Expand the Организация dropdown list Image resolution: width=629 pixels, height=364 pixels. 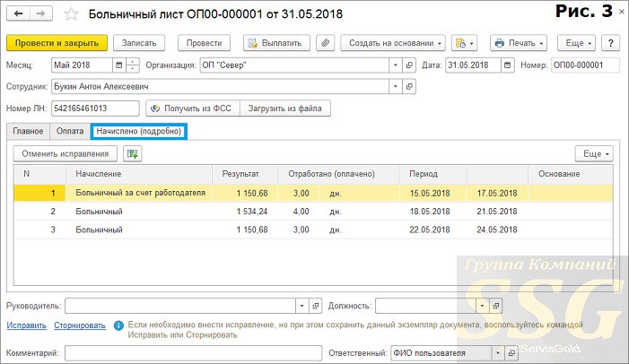click(395, 65)
